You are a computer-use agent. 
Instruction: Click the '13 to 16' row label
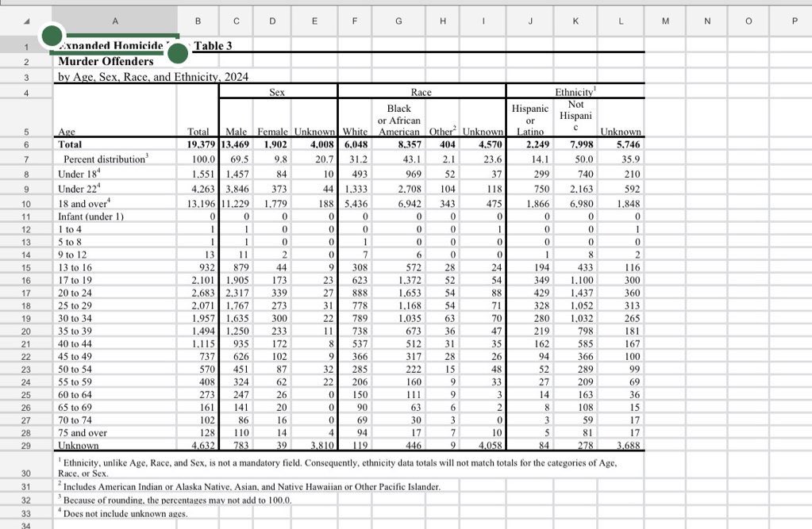75,267
